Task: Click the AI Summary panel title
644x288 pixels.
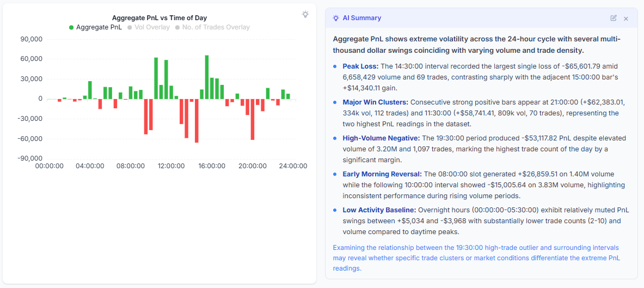Action: [361, 18]
